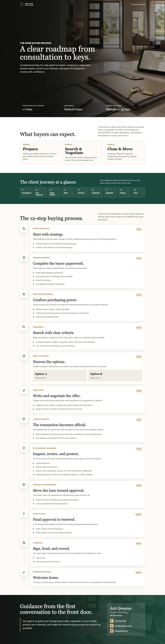This screenshot has height=644, width=165.
Task: Email aziz@zazaliving.com link
Action: tap(123, 626)
